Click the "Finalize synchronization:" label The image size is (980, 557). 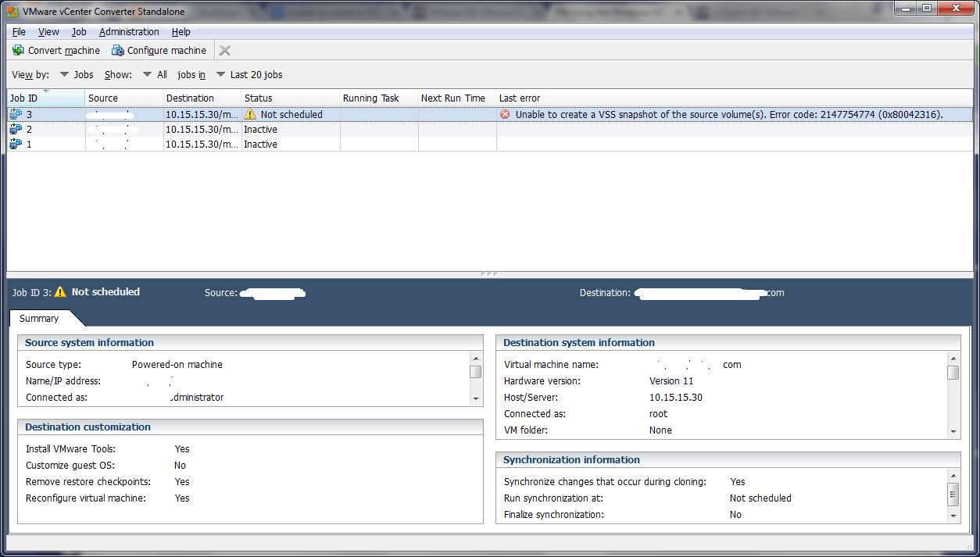click(554, 515)
